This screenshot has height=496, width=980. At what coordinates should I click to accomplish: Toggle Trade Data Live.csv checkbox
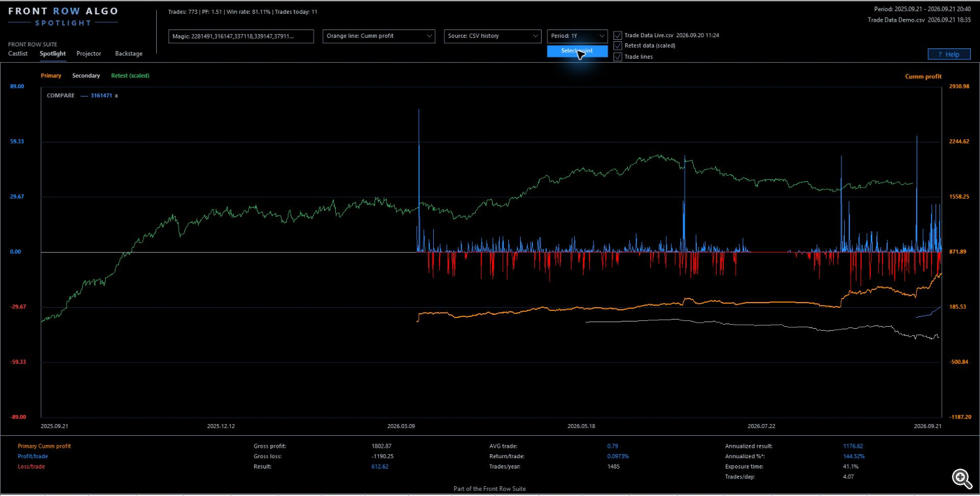coord(618,35)
